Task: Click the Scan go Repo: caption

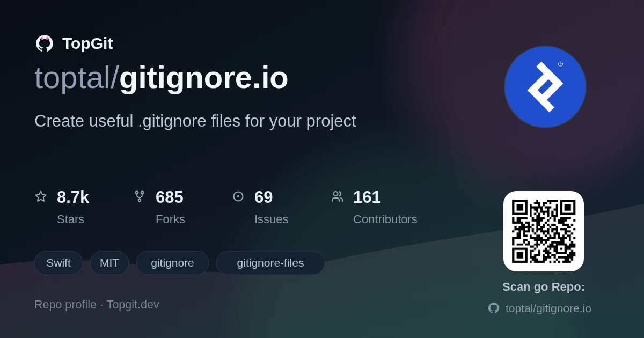Action: (544, 287)
